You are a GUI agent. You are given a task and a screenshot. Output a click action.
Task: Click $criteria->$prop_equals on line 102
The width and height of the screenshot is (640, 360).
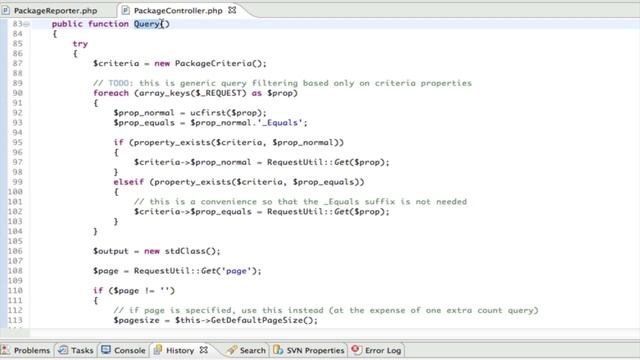tap(193, 211)
